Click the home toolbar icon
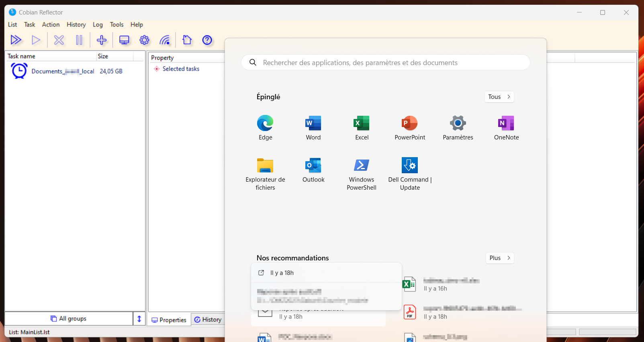The width and height of the screenshot is (644, 342). [x=187, y=40]
